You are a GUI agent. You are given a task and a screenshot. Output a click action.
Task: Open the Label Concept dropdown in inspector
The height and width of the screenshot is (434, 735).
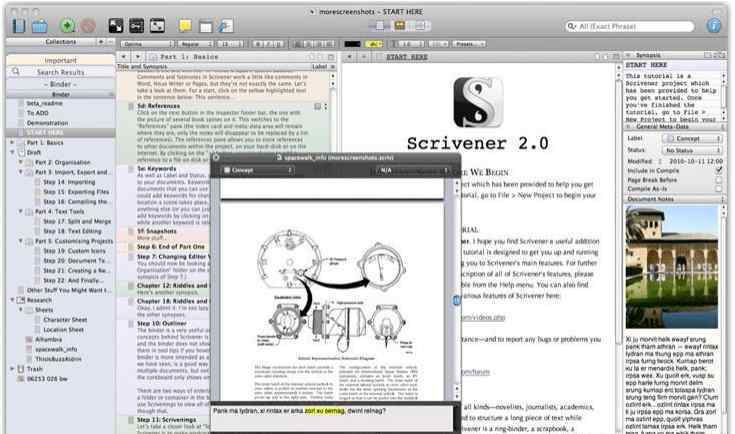pos(692,139)
